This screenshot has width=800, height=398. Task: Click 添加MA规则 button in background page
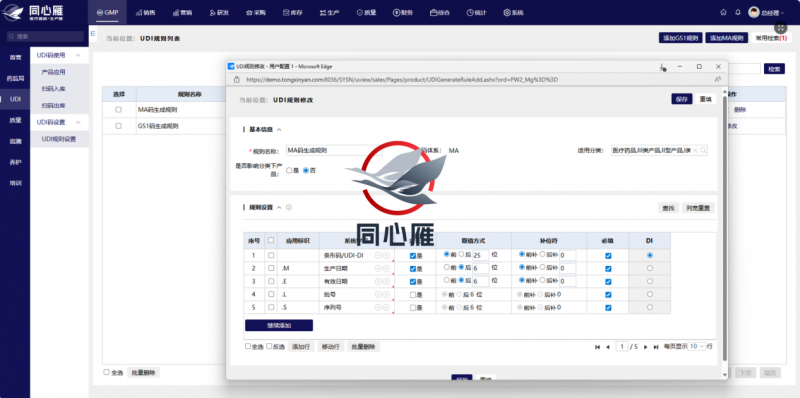click(x=727, y=38)
